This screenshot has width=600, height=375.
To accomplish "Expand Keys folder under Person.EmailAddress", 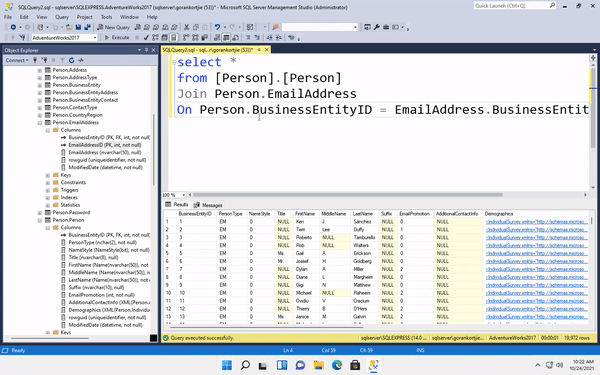I will point(48,175).
